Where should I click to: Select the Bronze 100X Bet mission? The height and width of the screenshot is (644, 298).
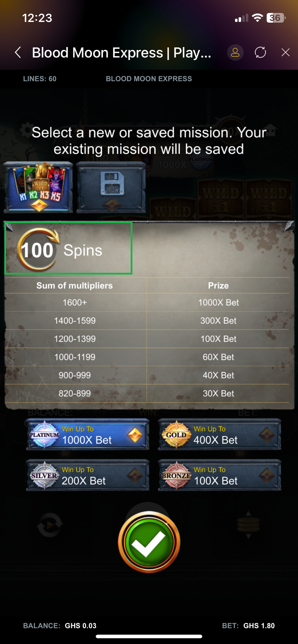point(219,475)
